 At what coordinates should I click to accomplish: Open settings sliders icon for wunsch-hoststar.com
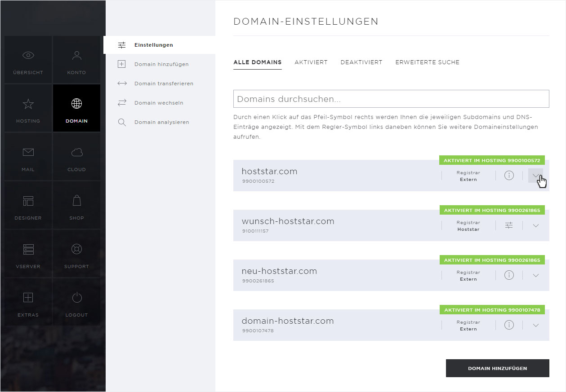click(x=509, y=225)
